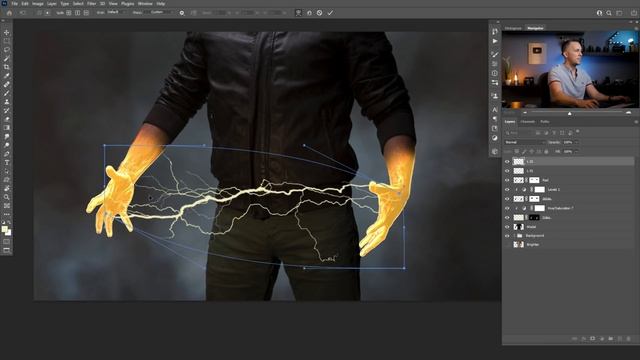Screen dimensions: 640x360
Task: Switch to the Channels tab
Action: click(x=527, y=122)
